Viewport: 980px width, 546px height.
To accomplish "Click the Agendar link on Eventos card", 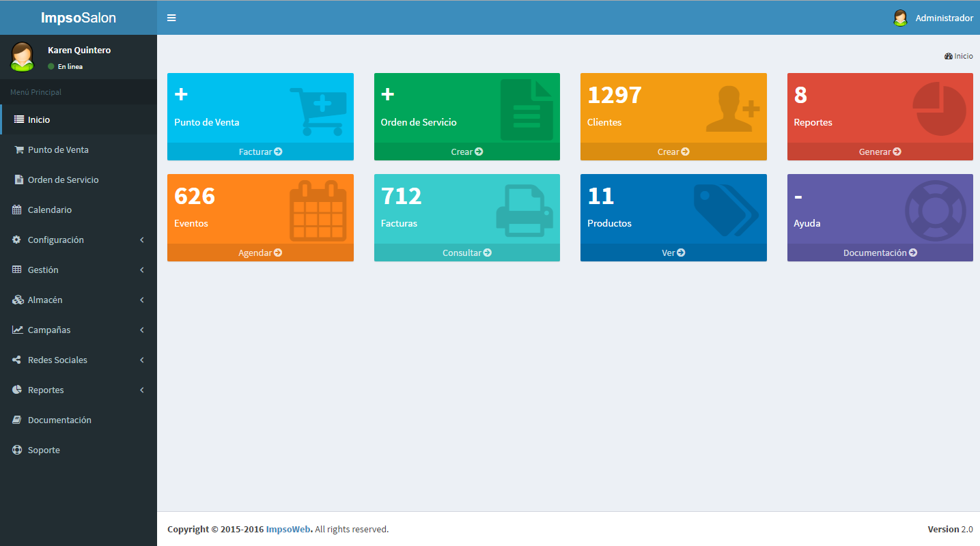I will coord(260,253).
